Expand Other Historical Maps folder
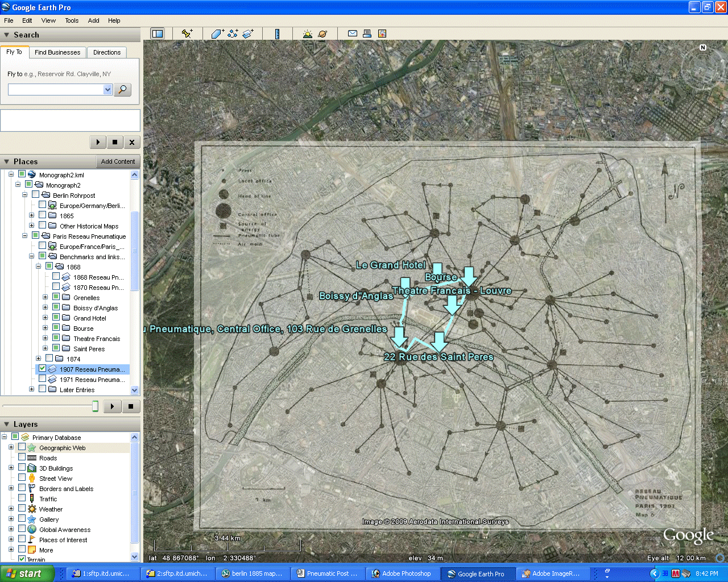The image size is (728, 582). point(32,226)
